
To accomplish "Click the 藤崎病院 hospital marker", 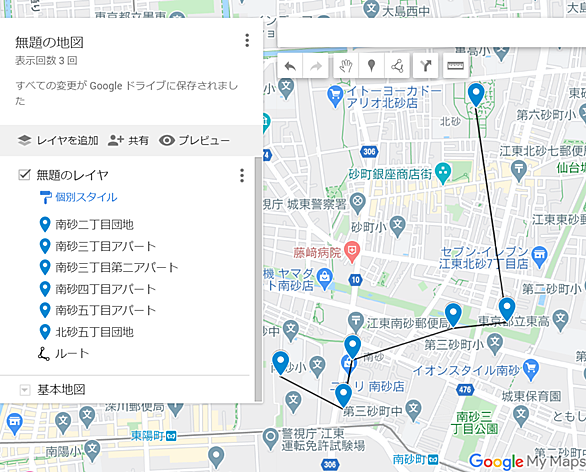I will pyautogui.click(x=352, y=252).
